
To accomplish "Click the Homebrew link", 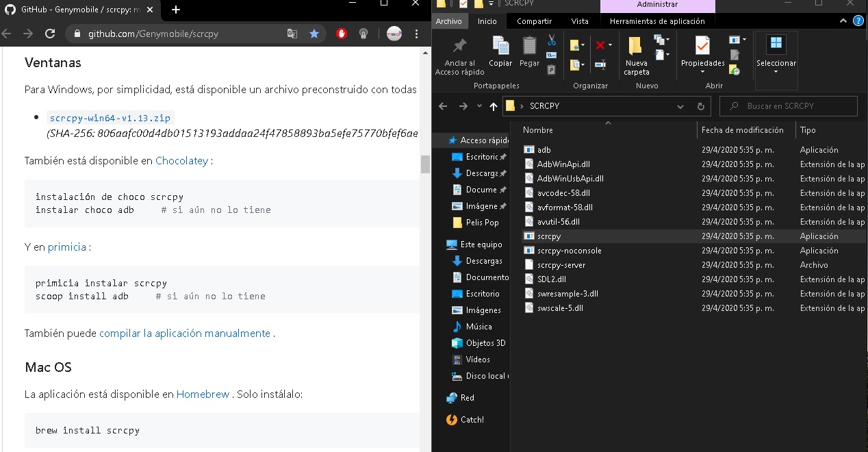I will pos(203,394).
